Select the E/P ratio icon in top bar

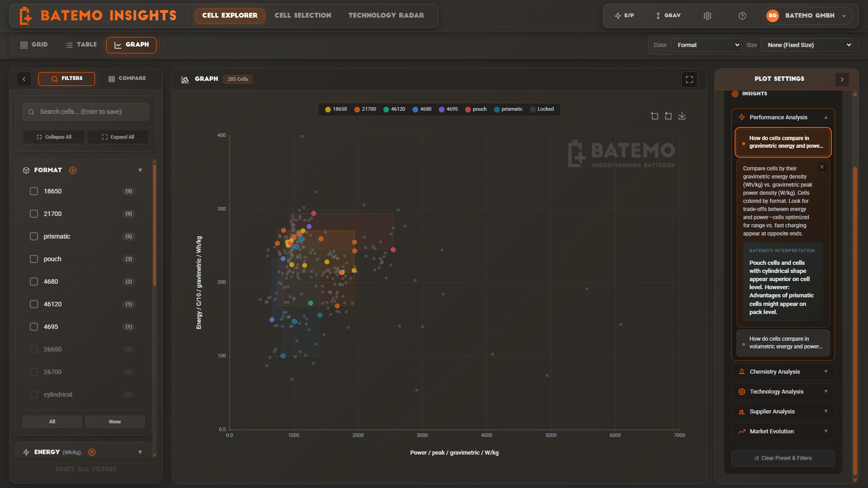pos(625,15)
